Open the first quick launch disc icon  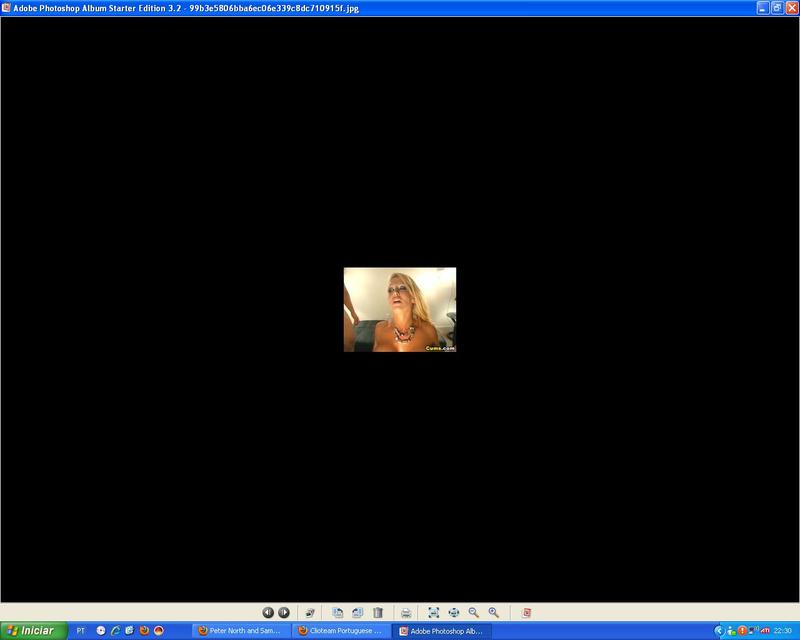click(101, 631)
